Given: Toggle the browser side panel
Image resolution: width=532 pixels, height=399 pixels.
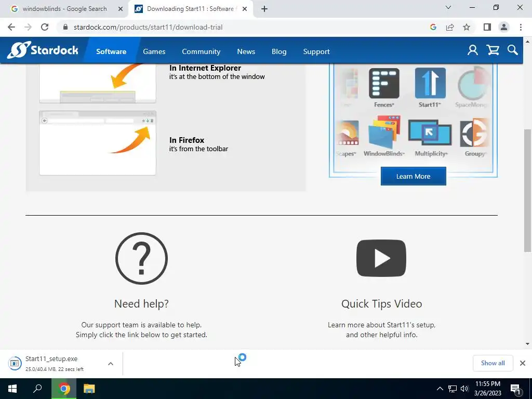Looking at the screenshot, I should [487, 27].
